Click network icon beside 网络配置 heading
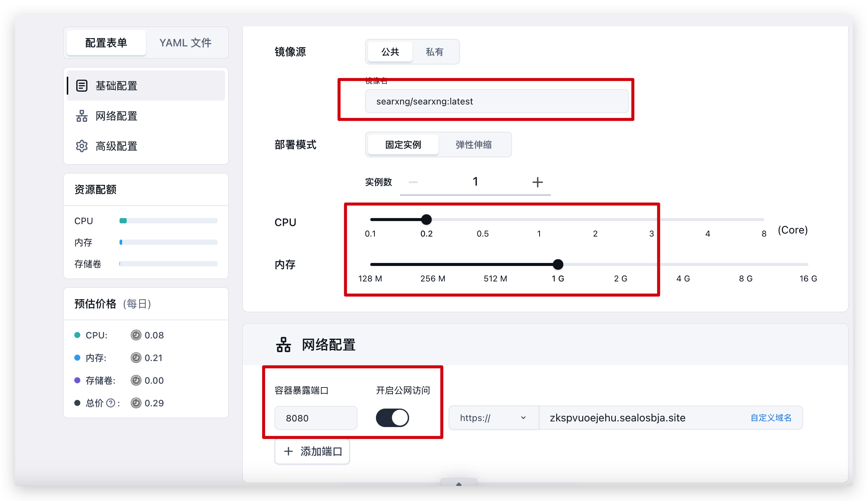 pos(284,345)
